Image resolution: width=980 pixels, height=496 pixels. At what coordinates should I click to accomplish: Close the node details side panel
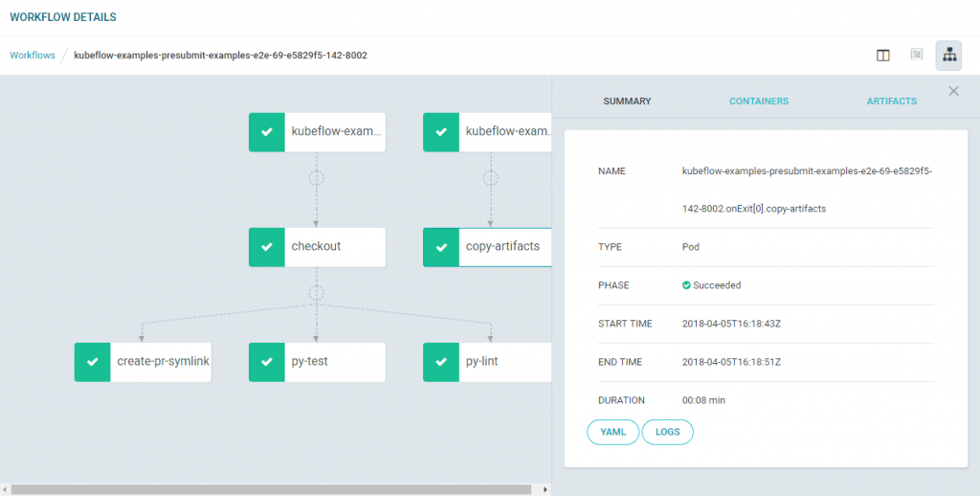pos(953,91)
